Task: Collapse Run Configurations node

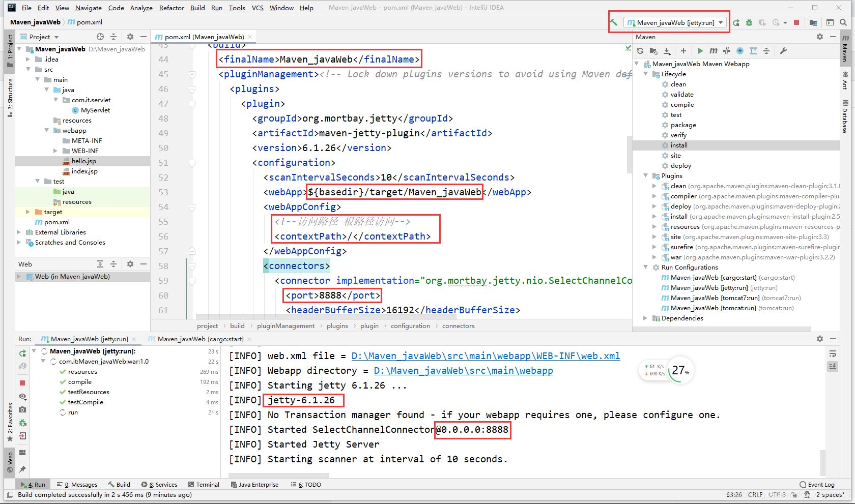Action: pos(646,267)
